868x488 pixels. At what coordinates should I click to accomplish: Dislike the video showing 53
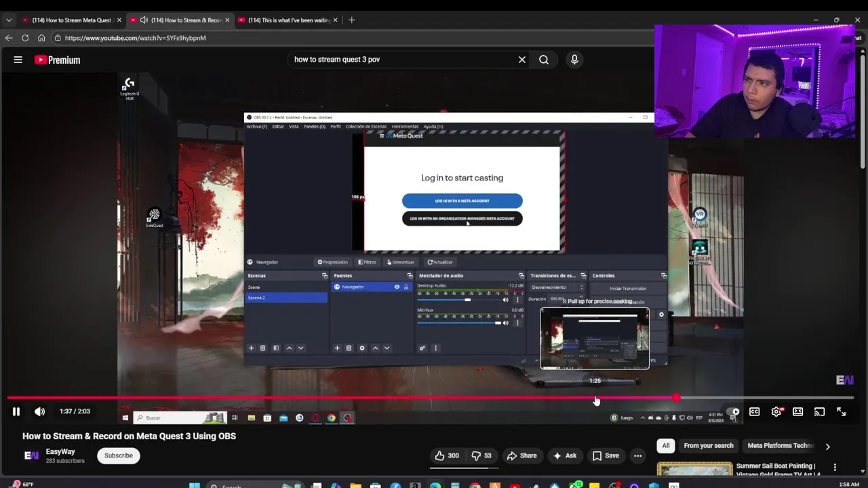481,455
